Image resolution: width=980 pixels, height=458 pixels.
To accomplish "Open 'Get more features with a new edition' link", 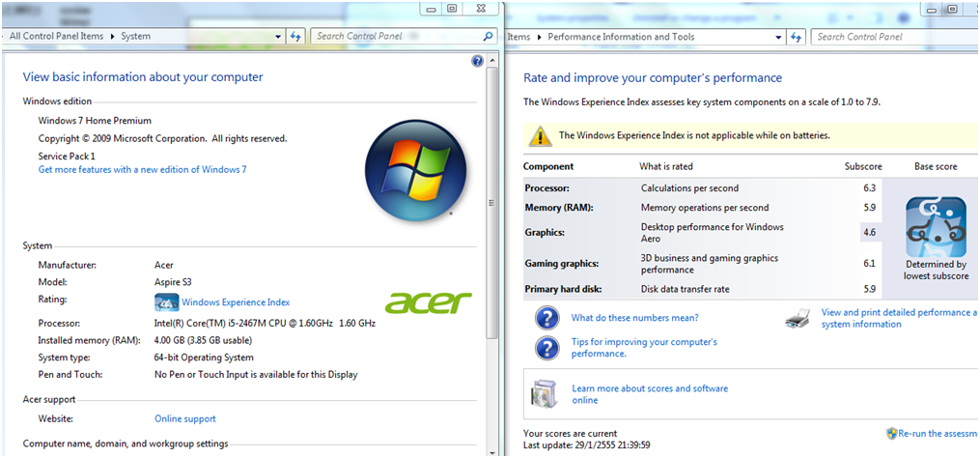I will [x=143, y=169].
